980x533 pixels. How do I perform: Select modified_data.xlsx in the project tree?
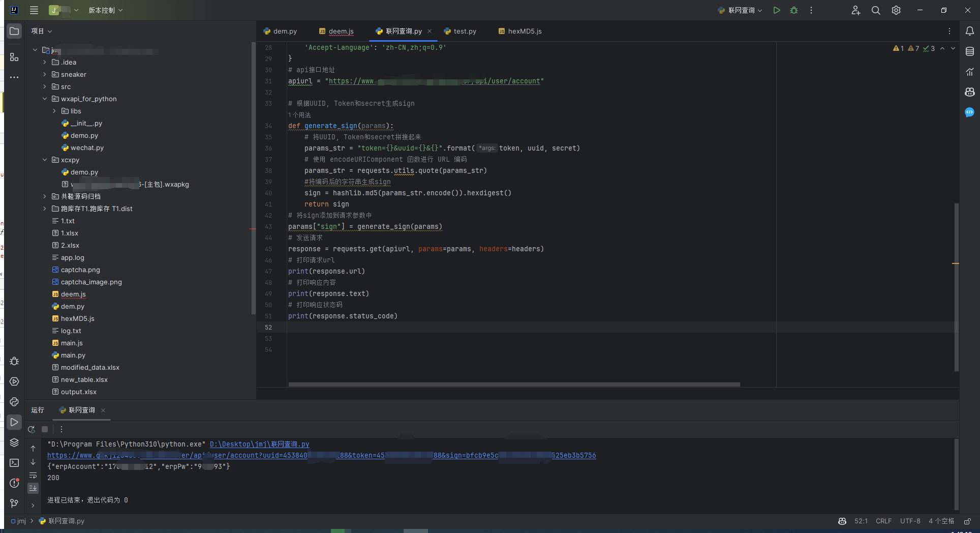pyautogui.click(x=90, y=367)
